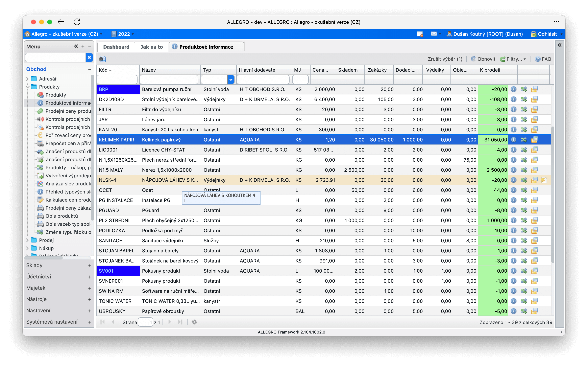Go to next page arrow in pagination
The height and width of the screenshot is (366, 588).
tap(170, 322)
